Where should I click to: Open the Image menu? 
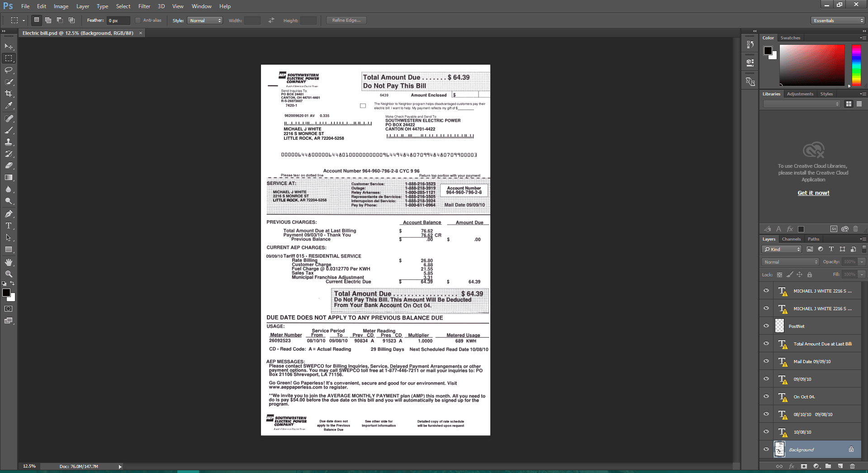coord(61,6)
